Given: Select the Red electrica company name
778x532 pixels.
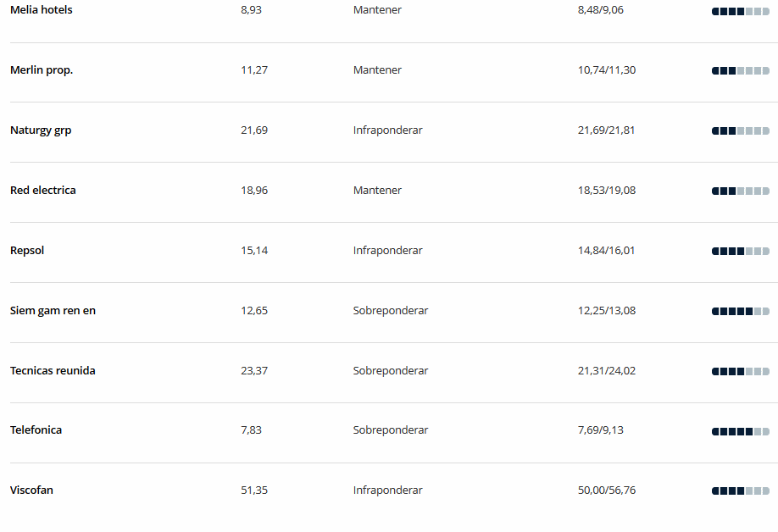Looking at the screenshot, I should [x=43, y=191].
